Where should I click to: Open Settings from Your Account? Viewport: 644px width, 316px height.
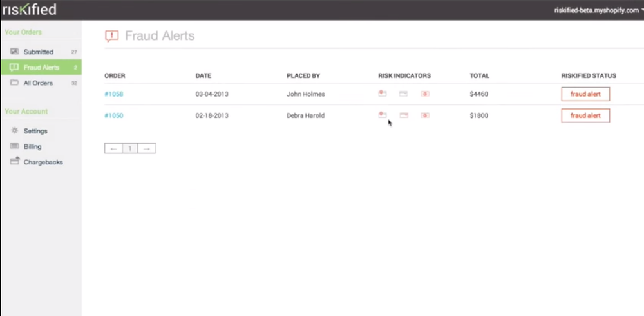[x=35, y=131]
